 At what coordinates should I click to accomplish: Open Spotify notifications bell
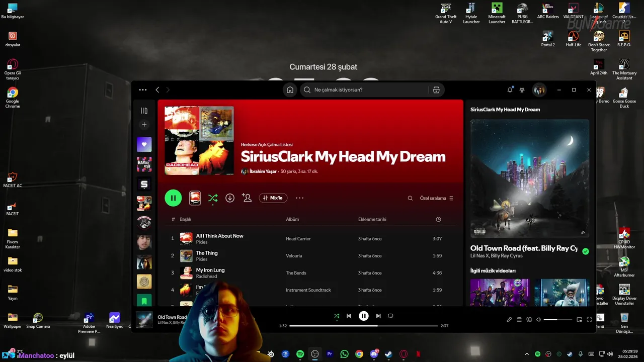coord(510,90)
